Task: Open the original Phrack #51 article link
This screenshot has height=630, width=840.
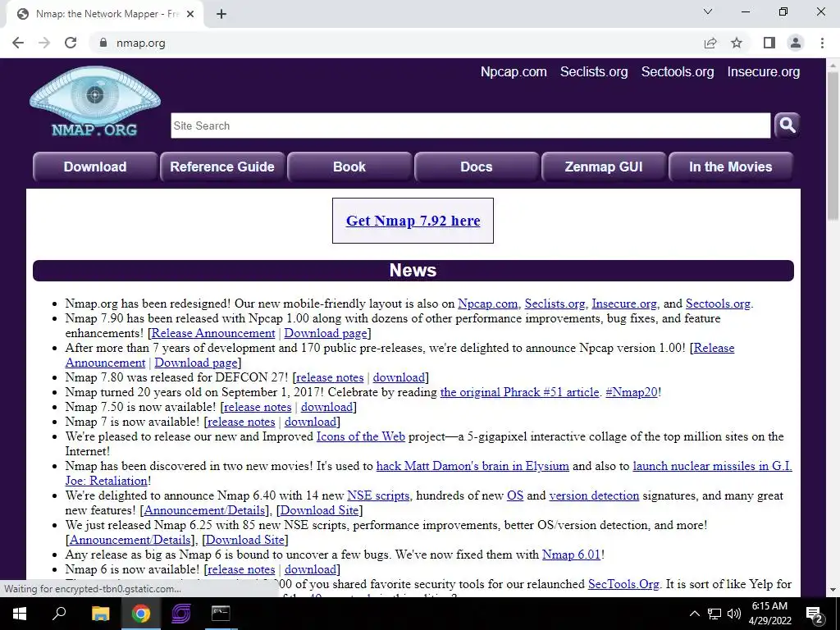Action: pyautogui.click(x=519, y=392)
